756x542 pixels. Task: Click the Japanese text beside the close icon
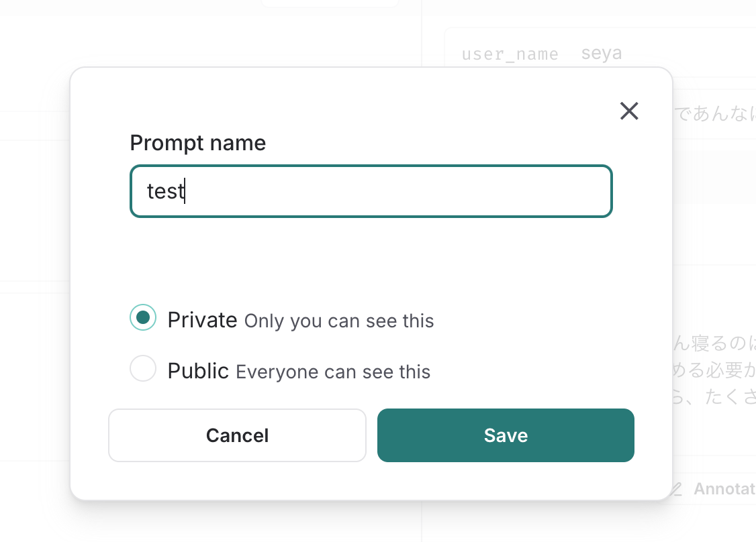coord(714,114)
